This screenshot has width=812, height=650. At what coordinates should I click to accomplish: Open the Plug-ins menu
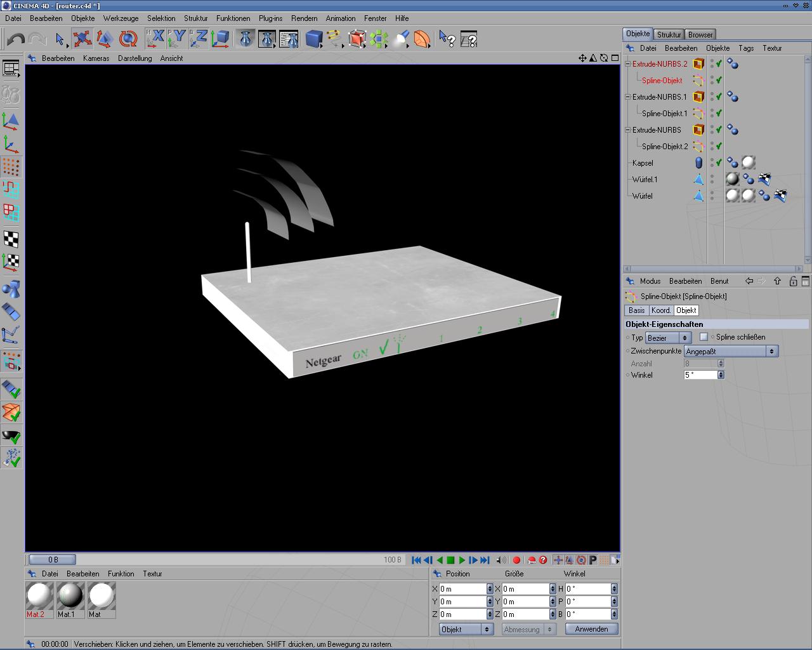[x=271, y=18]
